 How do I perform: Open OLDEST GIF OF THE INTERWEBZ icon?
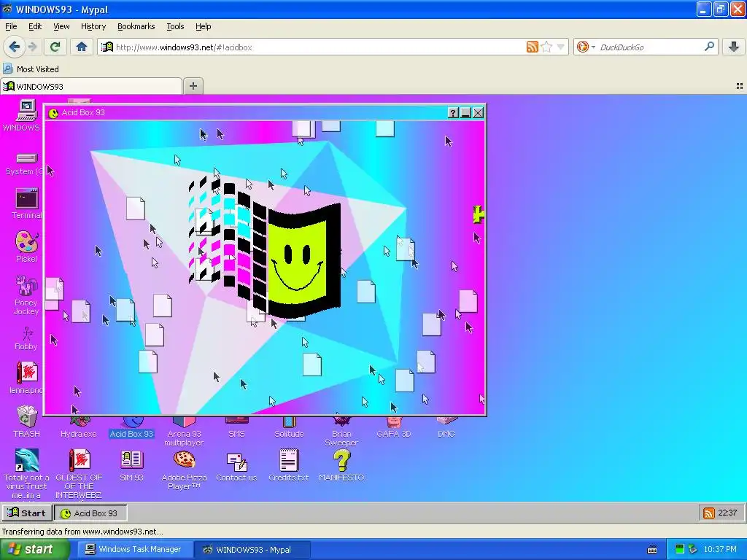point(79,461)
